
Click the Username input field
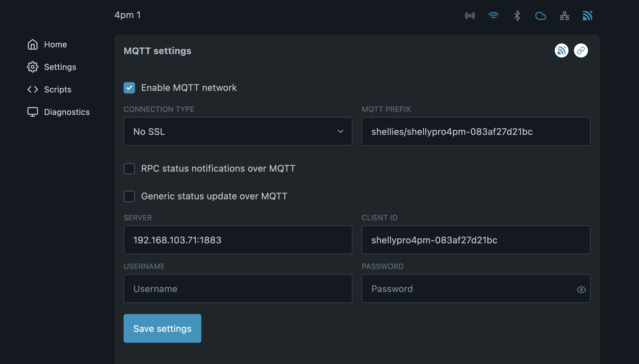[238, 288]
